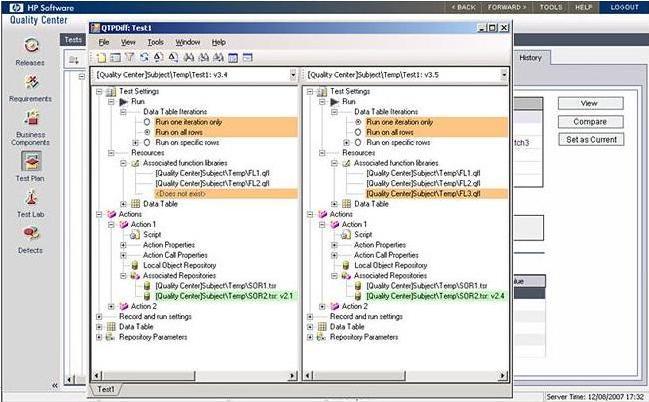Screen dimensions: 649x402
Task: Click Actions icon in v3.4 pane
Action: point(111,214)
